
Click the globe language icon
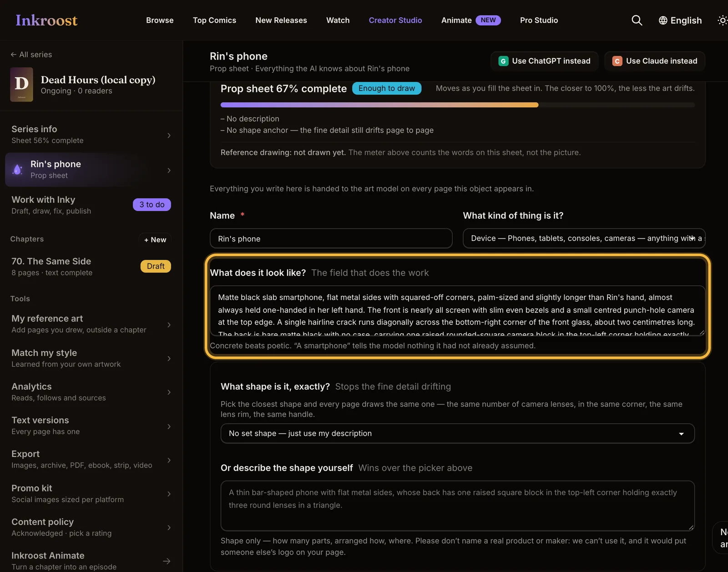pos(663,20)
